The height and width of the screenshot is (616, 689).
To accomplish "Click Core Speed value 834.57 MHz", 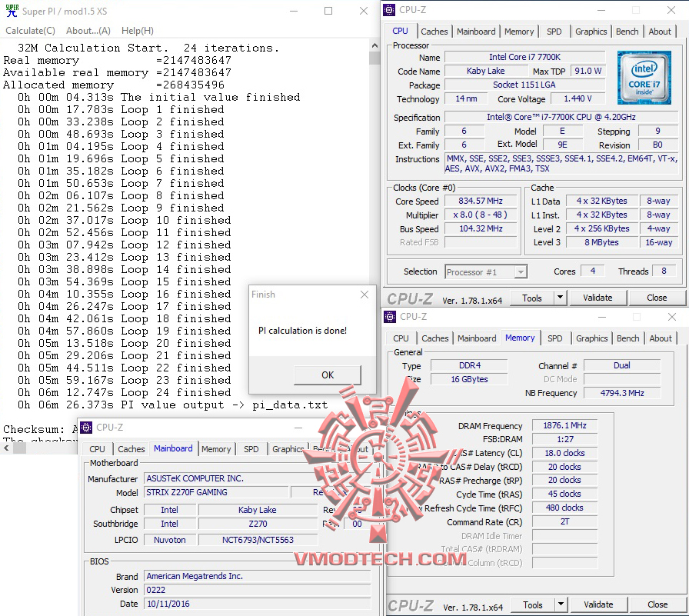I will 481,201.
